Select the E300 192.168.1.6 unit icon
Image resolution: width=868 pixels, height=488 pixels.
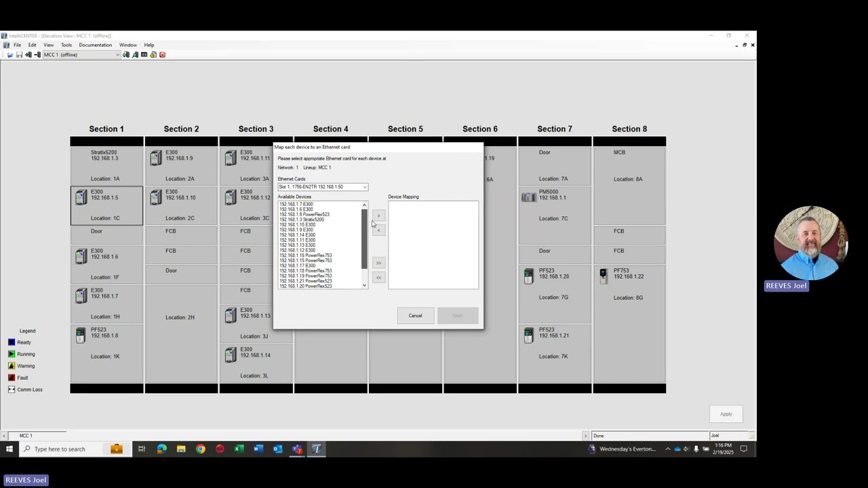tap(81, 256)
